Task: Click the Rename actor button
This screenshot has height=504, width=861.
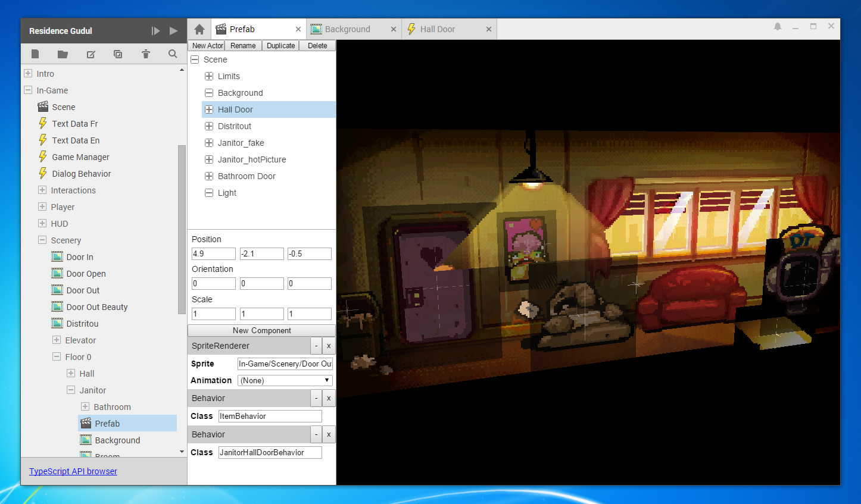Action: tap(243, 46)
